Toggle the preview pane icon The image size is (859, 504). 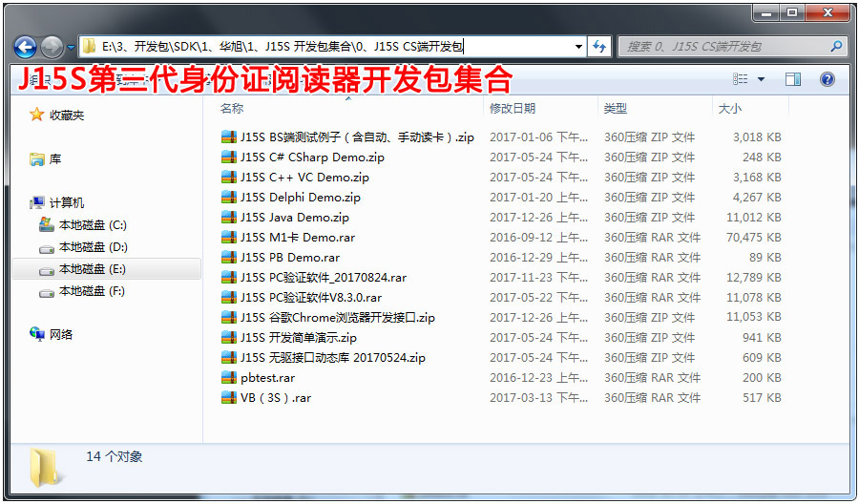(793, 79)
